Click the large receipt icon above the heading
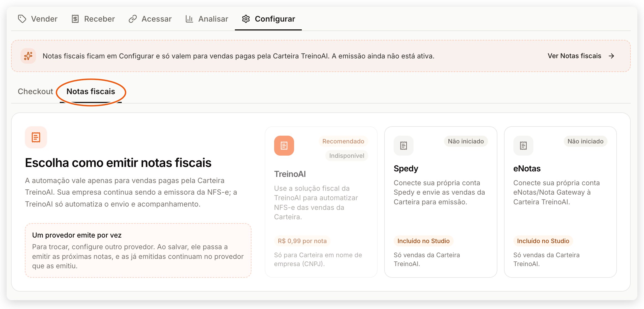The width and height of the screenshot is (644, 309). (36, 137)
